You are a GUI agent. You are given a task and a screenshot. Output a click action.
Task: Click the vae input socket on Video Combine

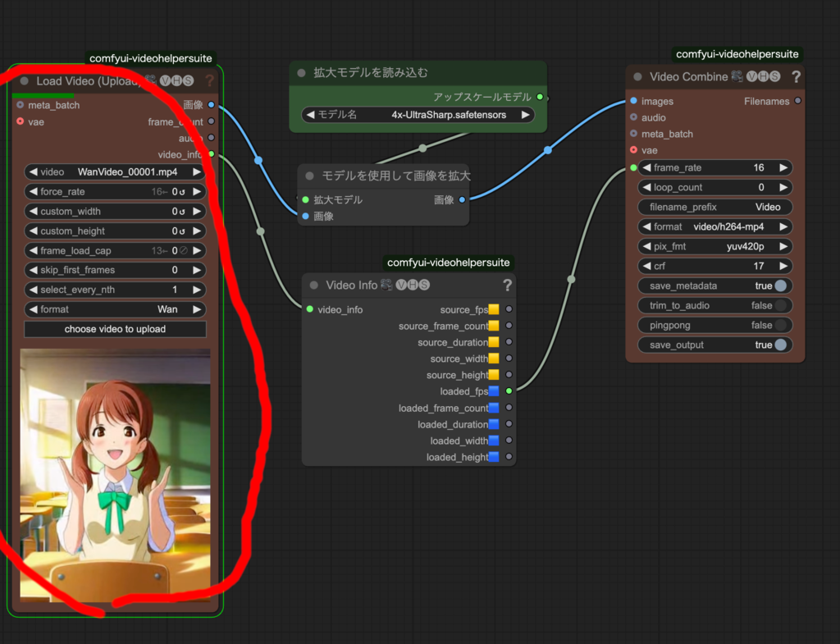(634, 150)
